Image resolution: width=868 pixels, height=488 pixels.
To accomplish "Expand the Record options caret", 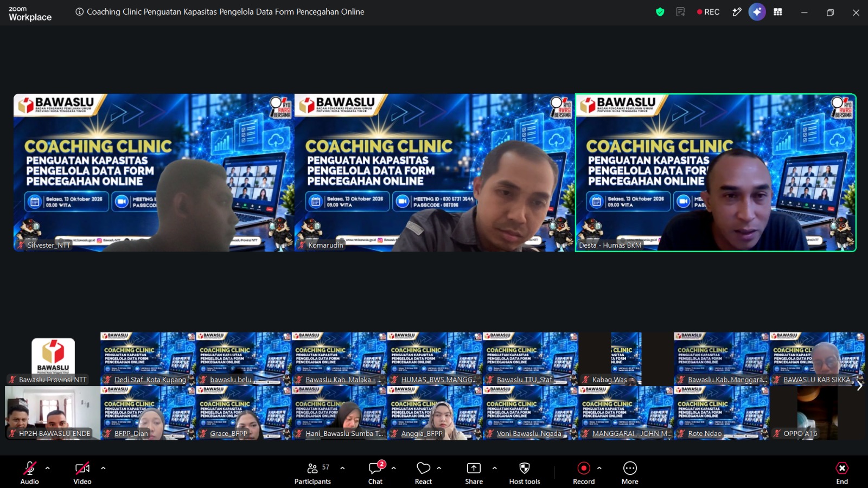I will [x=599, y=468].
